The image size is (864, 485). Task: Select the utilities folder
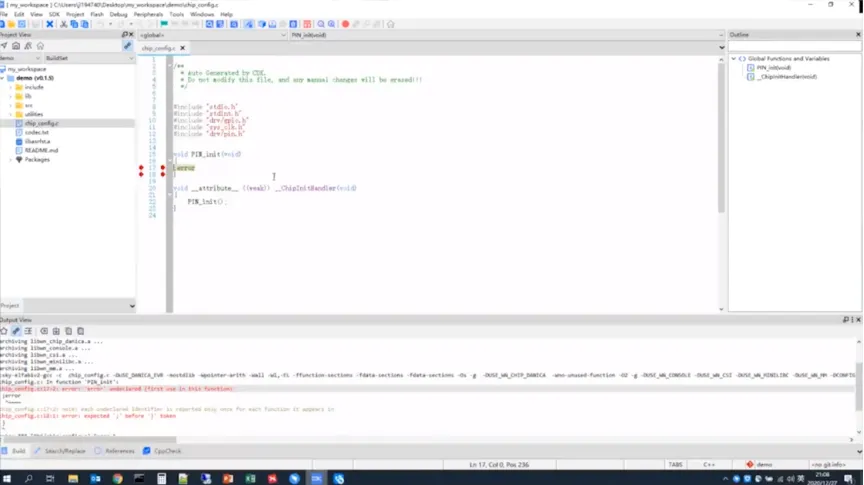(x=33, y=114)
